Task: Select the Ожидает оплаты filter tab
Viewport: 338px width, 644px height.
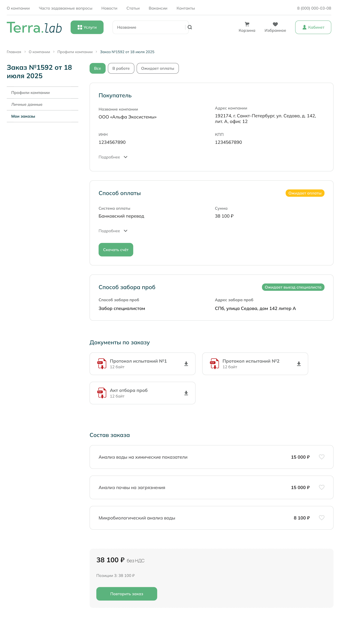Action: pyautogui.click(x=157, y=68)
